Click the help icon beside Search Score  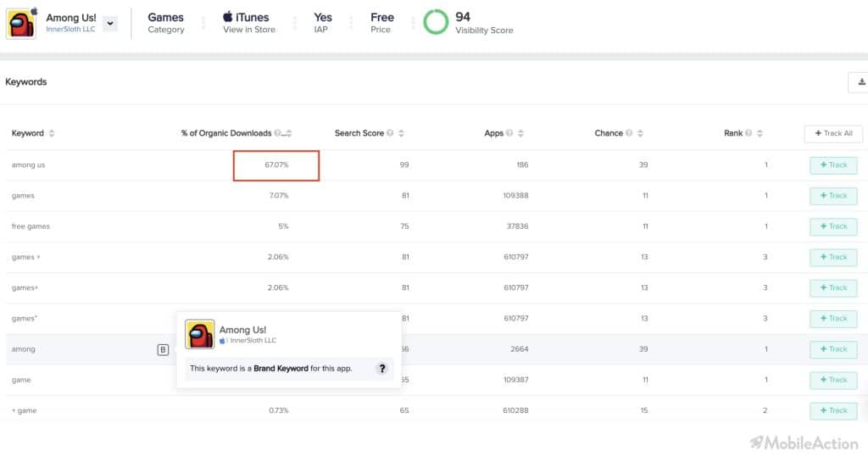390,133
